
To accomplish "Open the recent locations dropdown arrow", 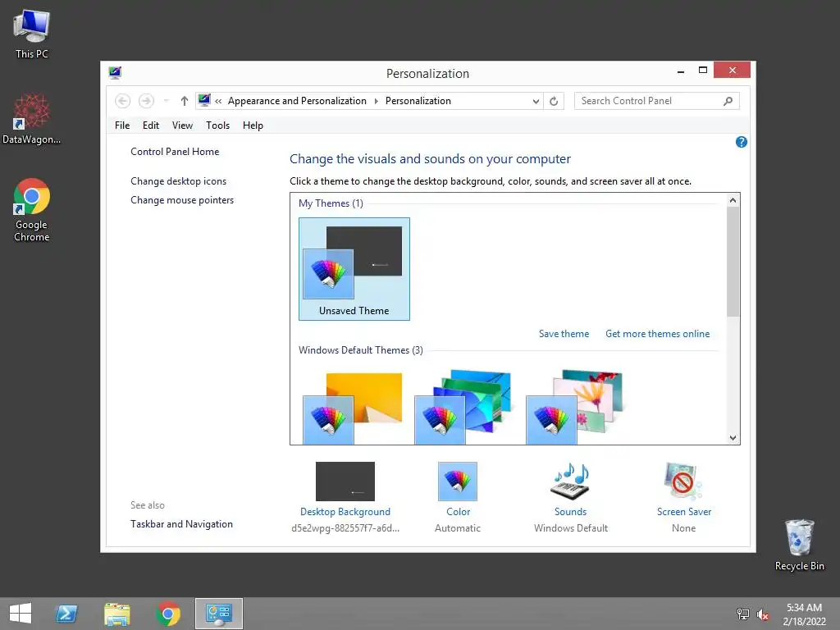I will coord(166,101).
